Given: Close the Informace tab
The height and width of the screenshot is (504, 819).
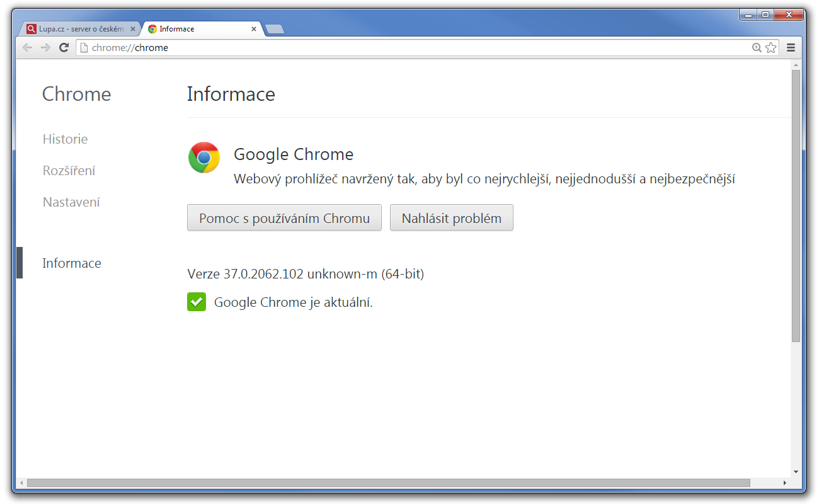Looking at the screenshot, I should point(254,29).
